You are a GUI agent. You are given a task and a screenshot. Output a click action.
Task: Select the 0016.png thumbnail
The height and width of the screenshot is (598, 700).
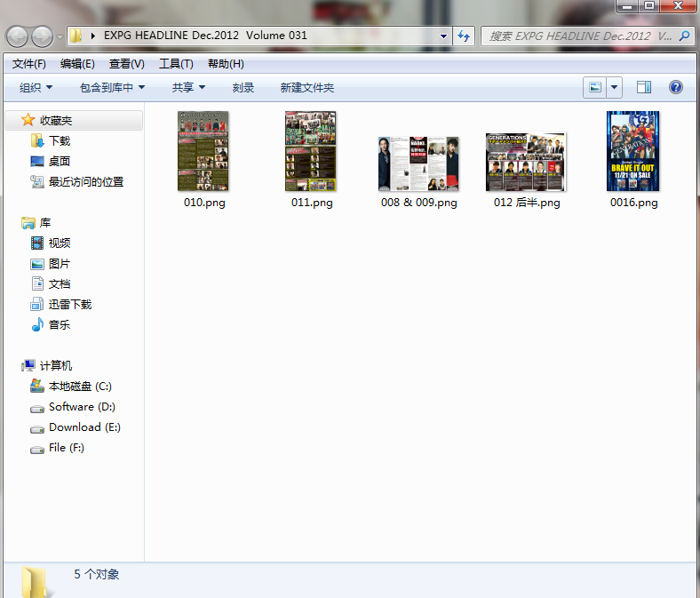click(x=633, y=151)
